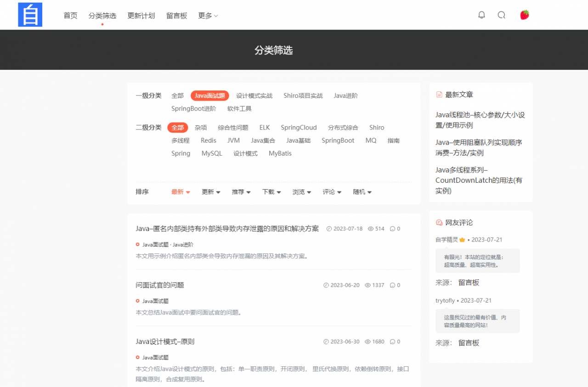Open the 随机 sort dropdown
The image size is (588, 387).
pos(362,192)
